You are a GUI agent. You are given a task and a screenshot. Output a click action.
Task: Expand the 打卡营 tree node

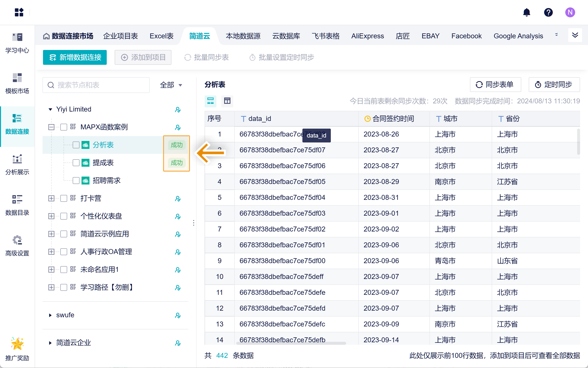click(51, 198)
